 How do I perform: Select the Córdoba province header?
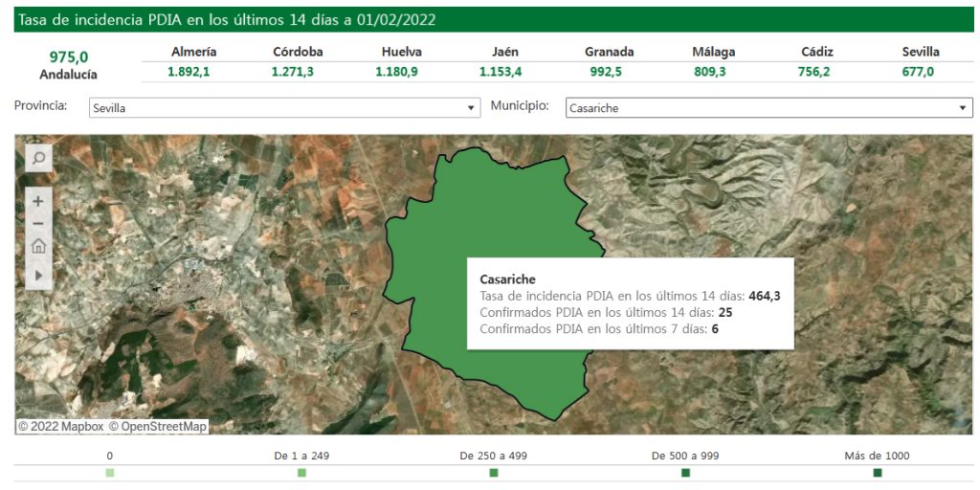click(298, 52)
